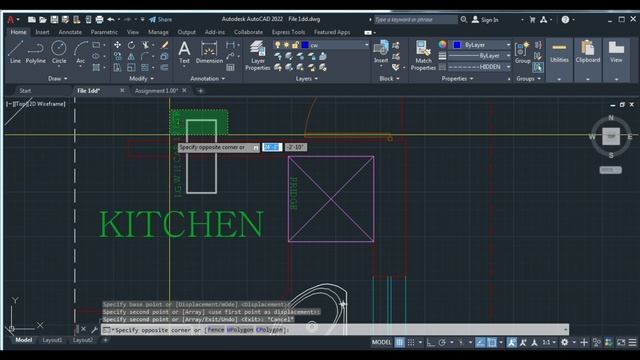
Task: Select the Mirror tool
Action: tap(131, 56)
